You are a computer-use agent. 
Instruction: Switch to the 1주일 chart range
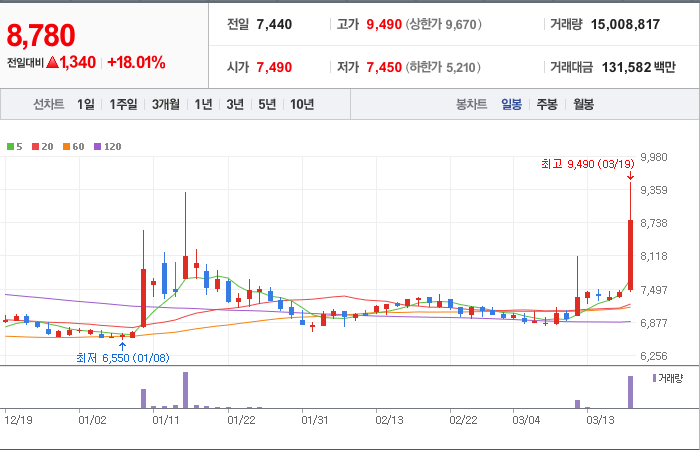(123, 104)
